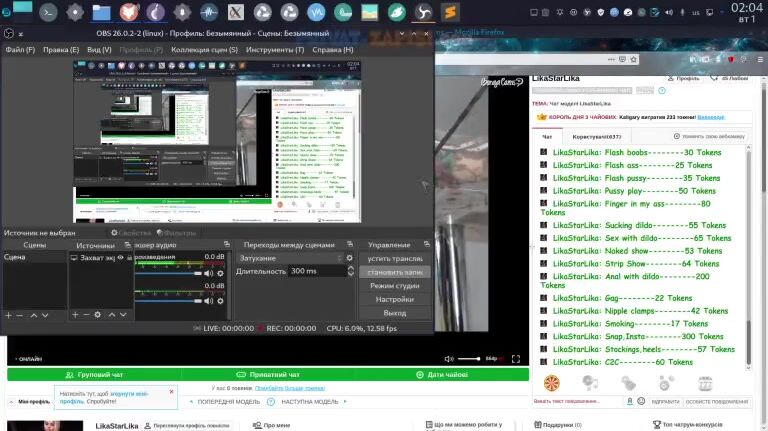Screen dimensions: 768x431
Task: Click the remove scene minus icon
Action: point(20,315)
